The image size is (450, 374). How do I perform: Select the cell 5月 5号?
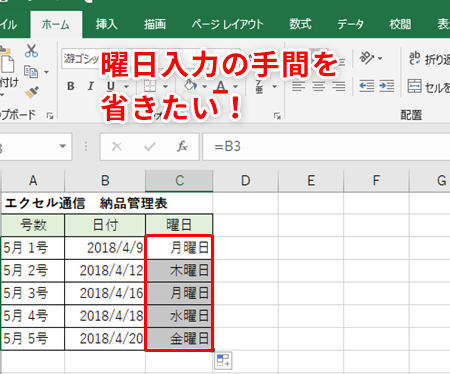pos(33,339)
